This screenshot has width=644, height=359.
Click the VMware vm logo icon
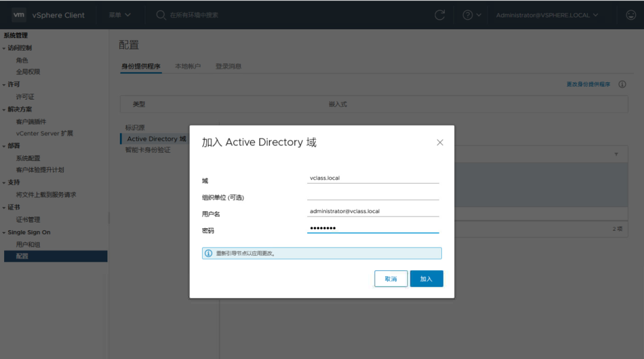click(x=18, y=15)
